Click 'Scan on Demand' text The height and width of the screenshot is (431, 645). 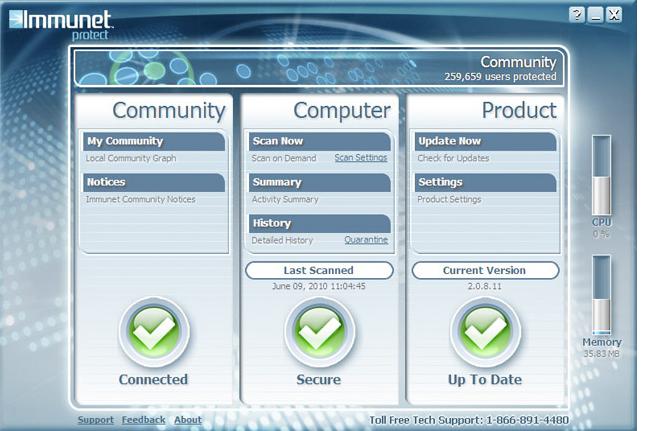coord(284,158)
